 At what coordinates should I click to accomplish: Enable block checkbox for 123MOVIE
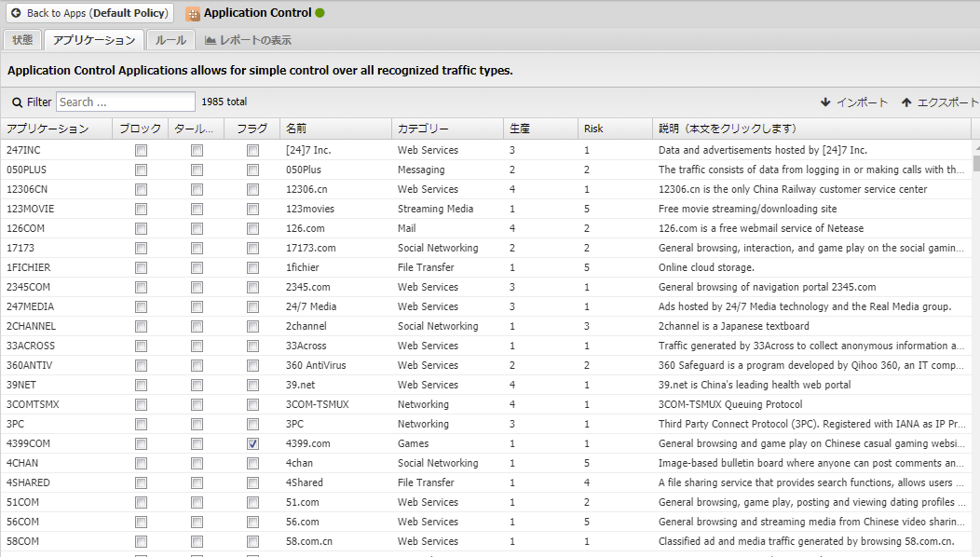pyautogui.click(x=141, y=210)
